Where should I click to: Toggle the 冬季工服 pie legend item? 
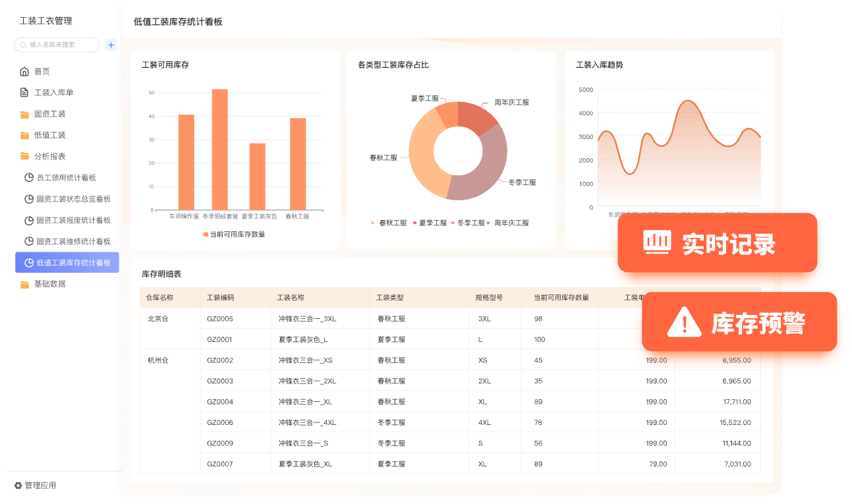click(x=468, y=223)
